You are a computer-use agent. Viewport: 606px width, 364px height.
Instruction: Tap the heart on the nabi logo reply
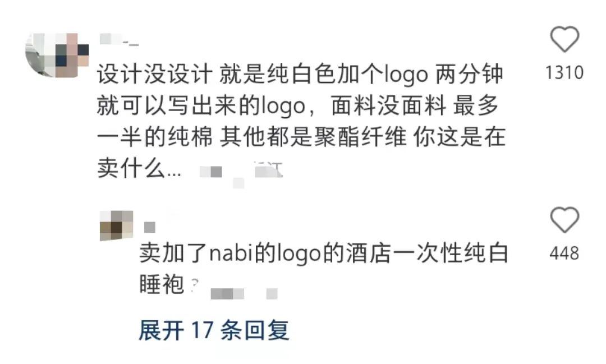click(x=564, y=220)
